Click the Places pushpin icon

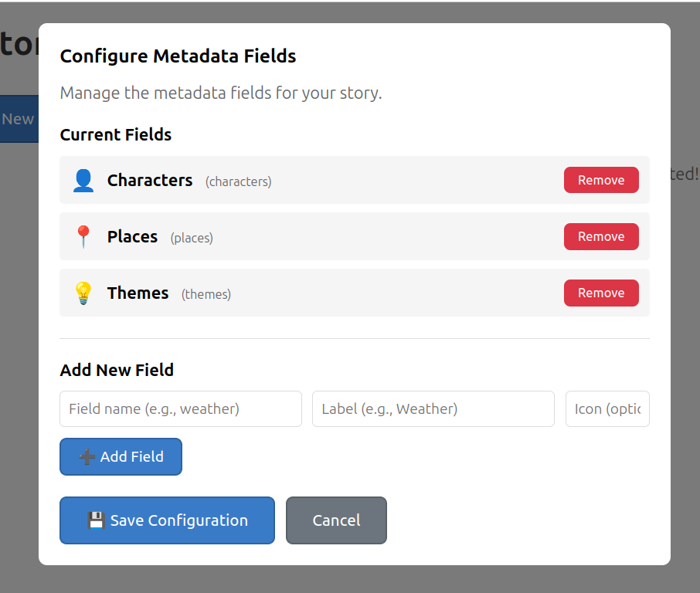tap(83, 236)
